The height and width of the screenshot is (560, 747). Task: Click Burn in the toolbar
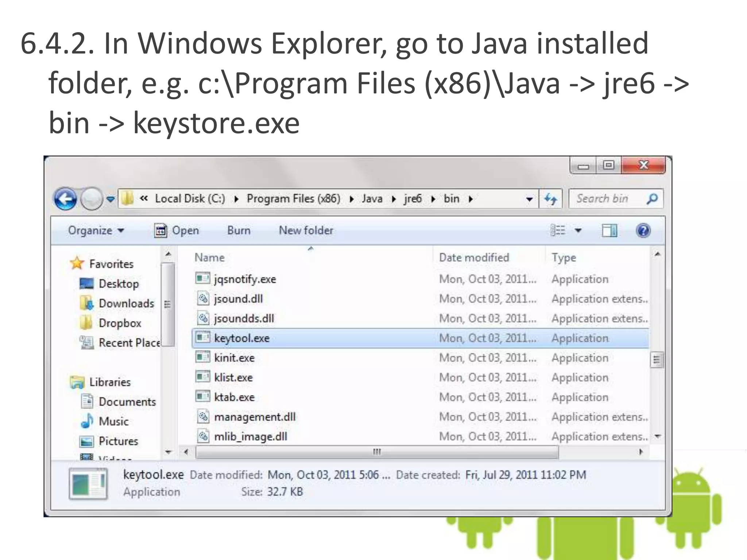click(x=239, y=230)
